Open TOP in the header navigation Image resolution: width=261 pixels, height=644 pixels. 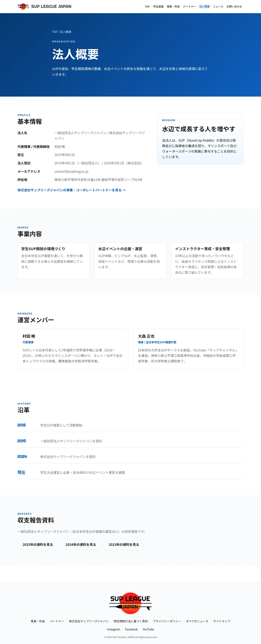147,6
